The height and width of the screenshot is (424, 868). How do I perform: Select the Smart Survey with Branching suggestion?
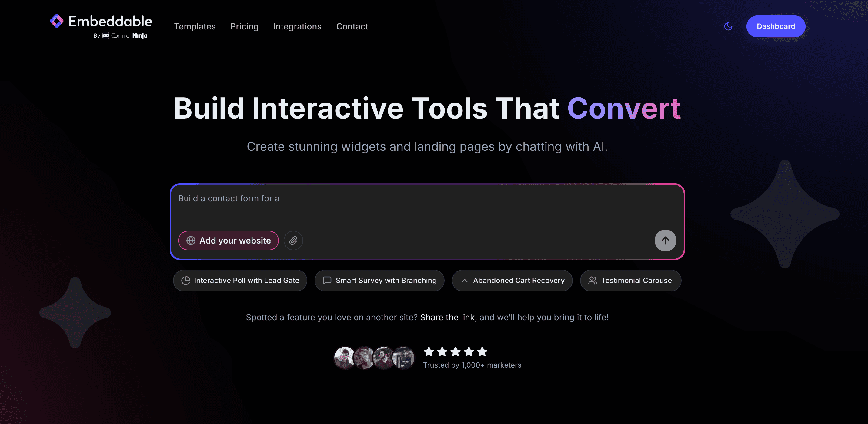pos(379,280)
